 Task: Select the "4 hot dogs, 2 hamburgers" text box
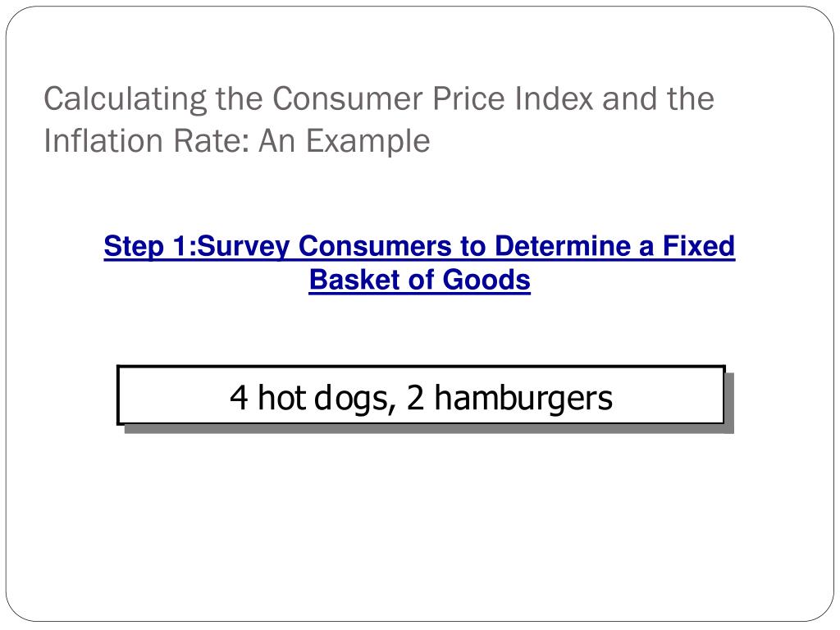[421, 395]
